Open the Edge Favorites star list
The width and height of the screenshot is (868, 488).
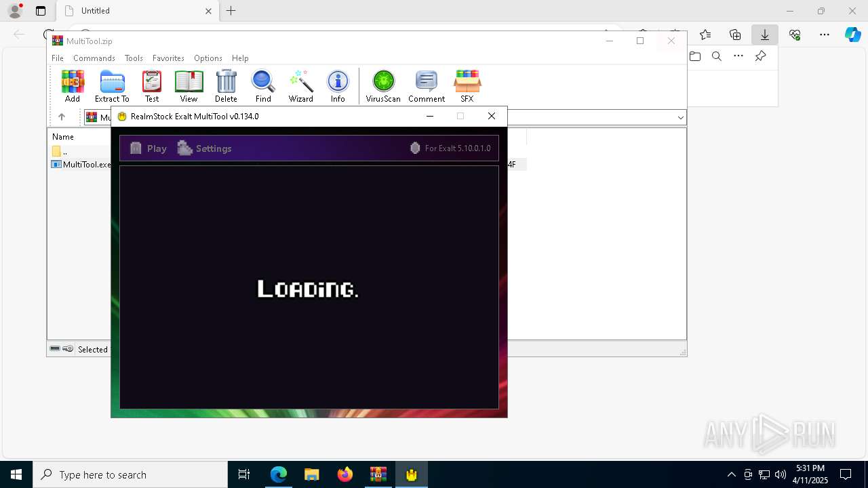point(705,35)
